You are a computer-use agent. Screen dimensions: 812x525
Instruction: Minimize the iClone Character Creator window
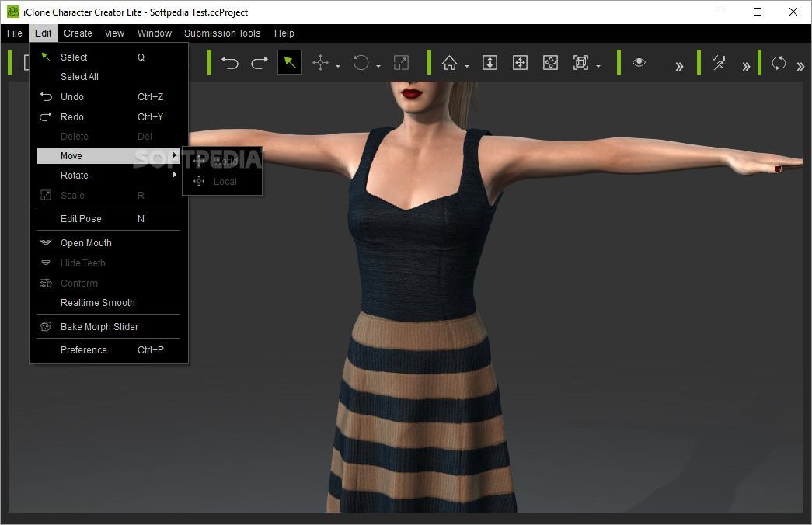(723, 12)
